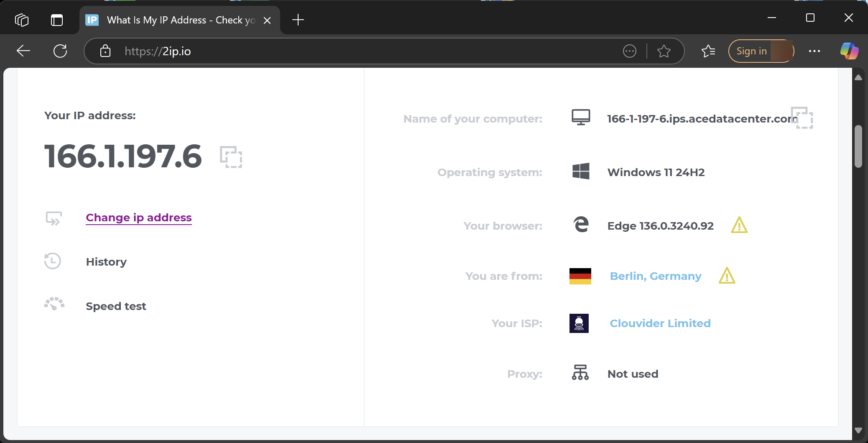Click the Sign in button
The image size is (868, 443).
[x=761, y=51]
